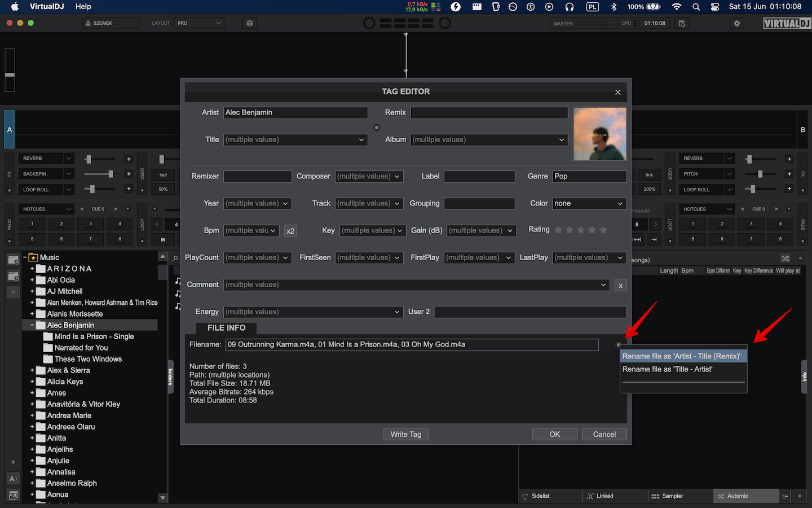This screenshot has height=508, width=812.
Task: Click Cancel in the tag editor
Action: click(x=604, y=434)
